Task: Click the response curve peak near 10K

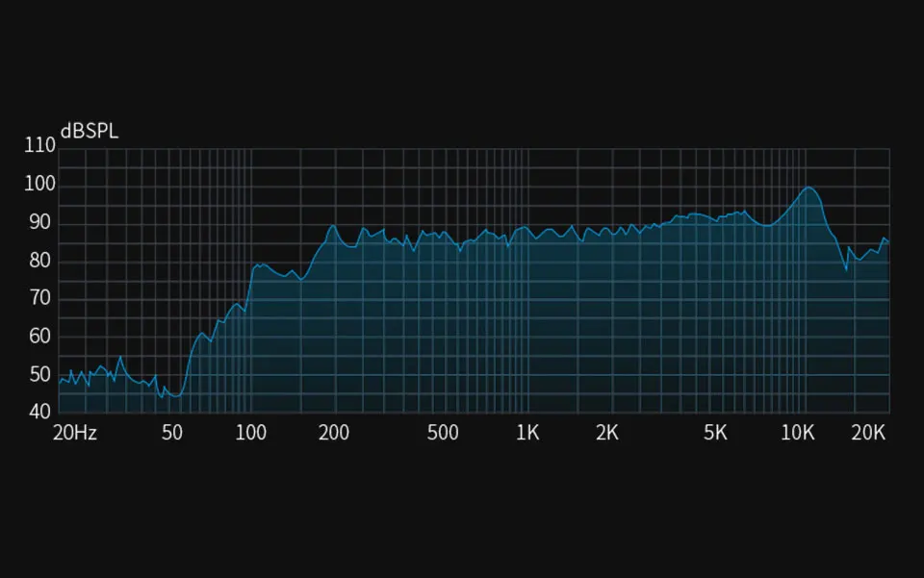Action: pyautogui.click(x=809, y=188)
